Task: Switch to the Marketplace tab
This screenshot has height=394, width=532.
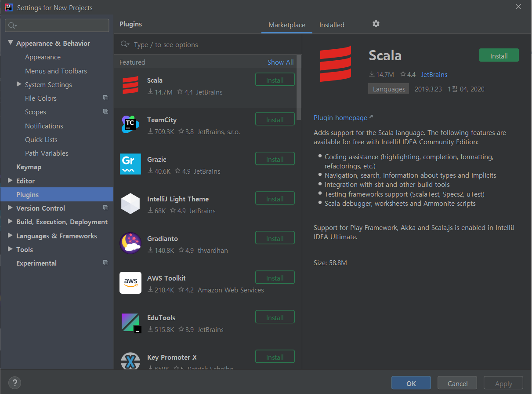Action: tap(287, 25)
